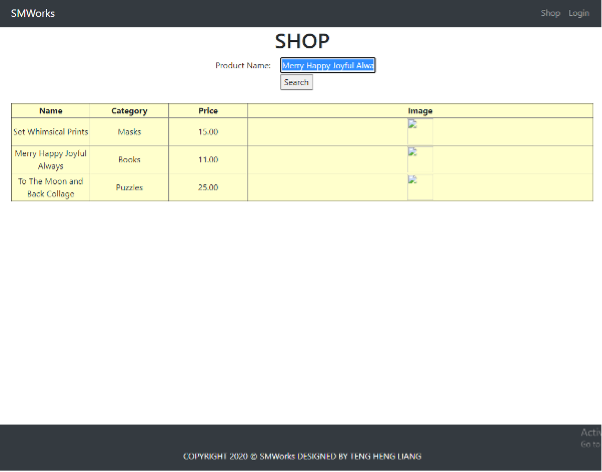
Task: Click the 'Price' column header
Action: tap(208, 111)
